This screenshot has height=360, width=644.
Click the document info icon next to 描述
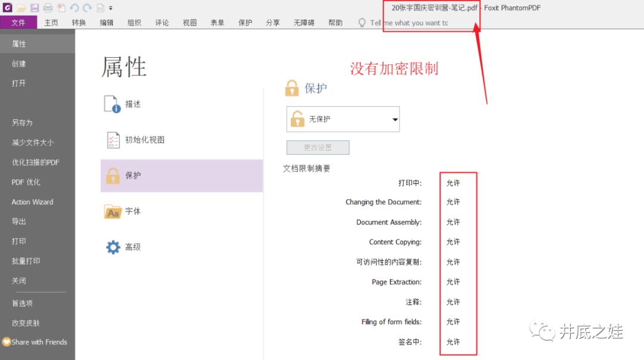tap(112, 104)
